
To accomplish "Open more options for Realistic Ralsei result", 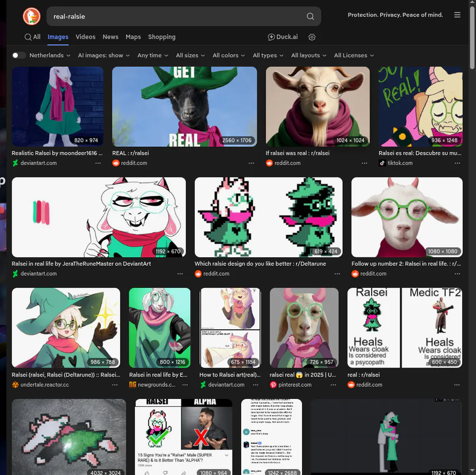I will click(x=98, y=163).
